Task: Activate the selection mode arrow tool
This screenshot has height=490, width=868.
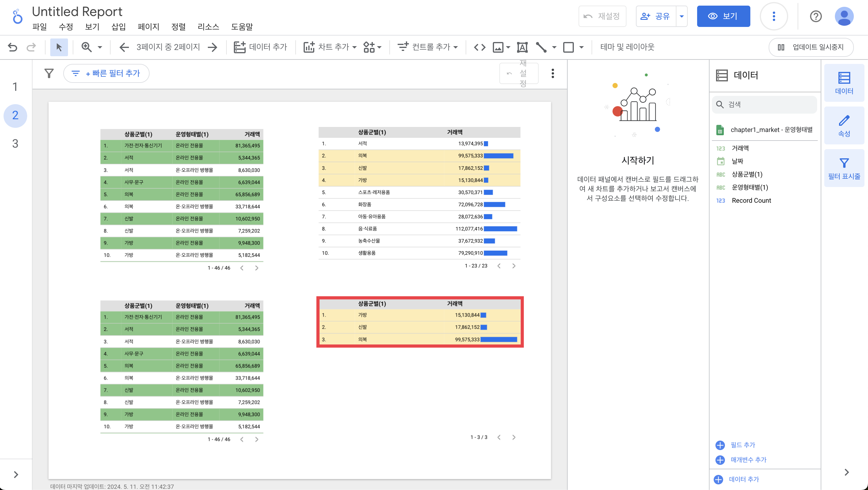Action: pyautogui.click(x=59, y=47)
